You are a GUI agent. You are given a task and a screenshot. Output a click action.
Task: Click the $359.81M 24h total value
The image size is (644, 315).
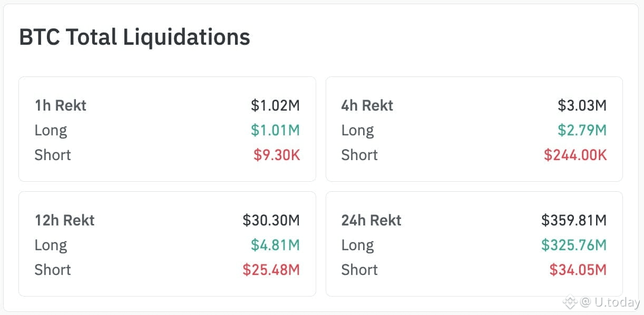(x=574, y=220)
